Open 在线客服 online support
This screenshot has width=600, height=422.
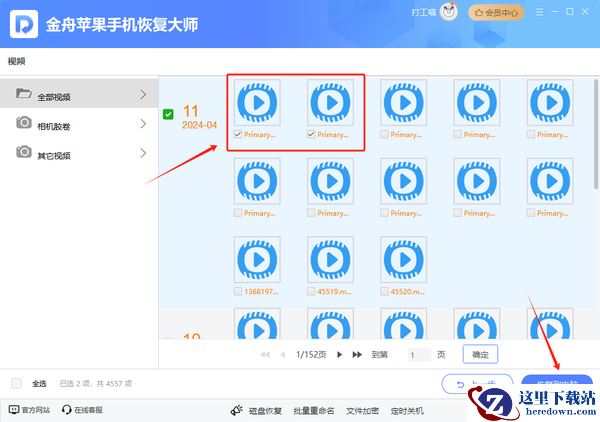88,410
